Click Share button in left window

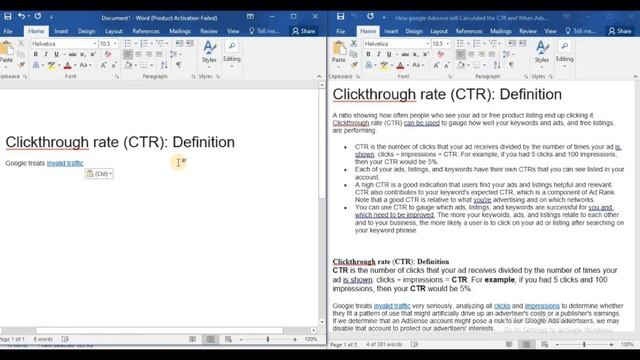click(304, 31)
